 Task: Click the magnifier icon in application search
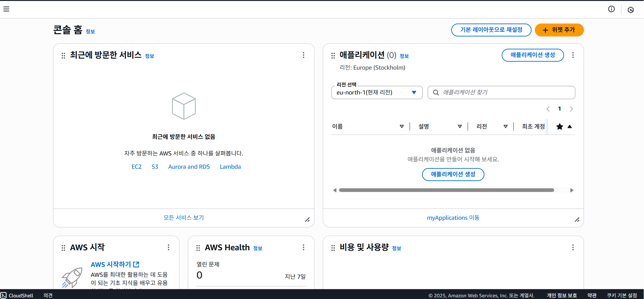tap(436, 92)
